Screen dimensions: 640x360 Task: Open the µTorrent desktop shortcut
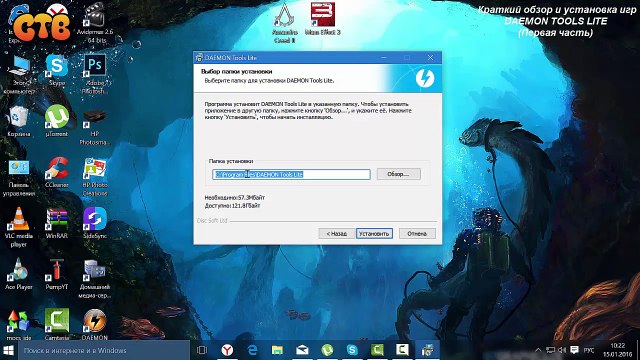57,121
